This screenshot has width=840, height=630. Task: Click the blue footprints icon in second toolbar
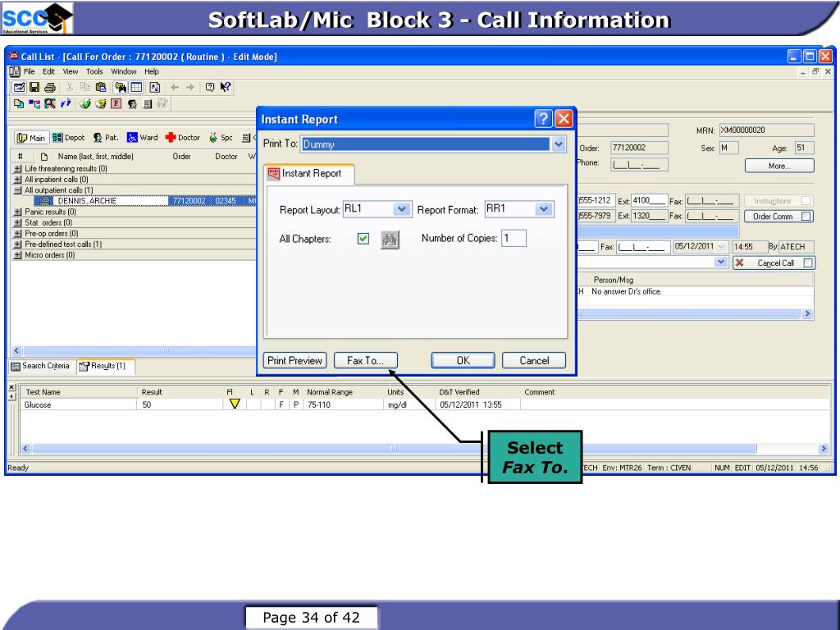[66, 103]
